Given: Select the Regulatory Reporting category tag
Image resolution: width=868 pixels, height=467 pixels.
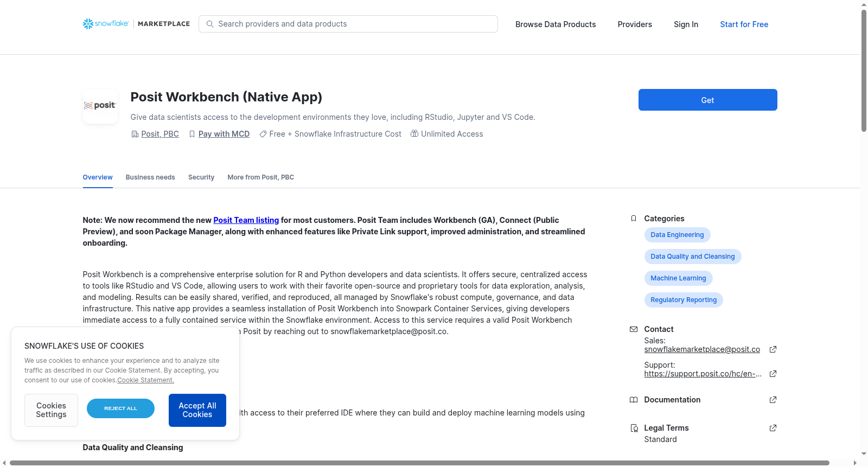Looking at the screenshot, I should [684, 300].
